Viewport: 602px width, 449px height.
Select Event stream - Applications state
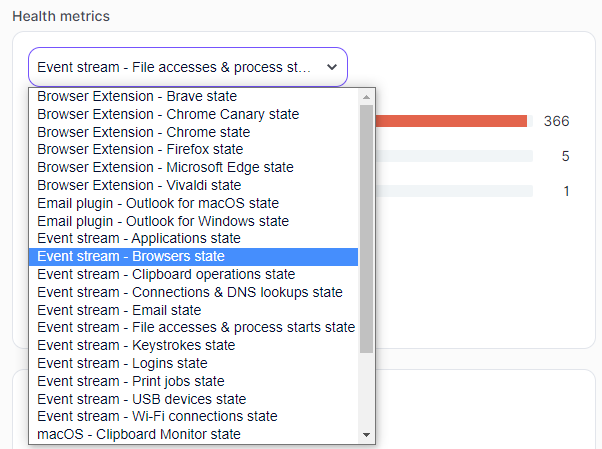[x=139, y=239]
